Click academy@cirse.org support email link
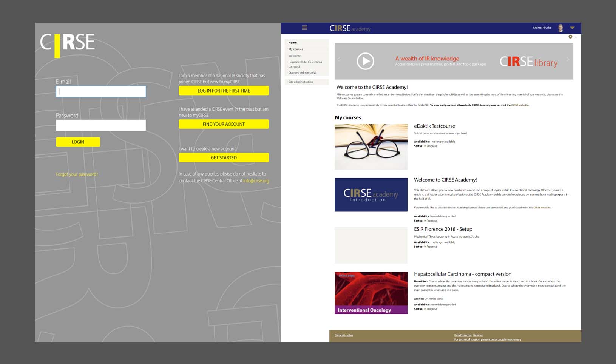Image resolution: width=616 pixels, height=364 pixels. (x=510, y=339)
